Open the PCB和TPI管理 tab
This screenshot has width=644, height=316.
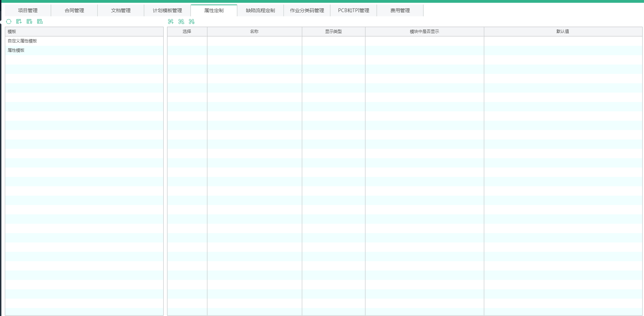(x=354, y=10)
